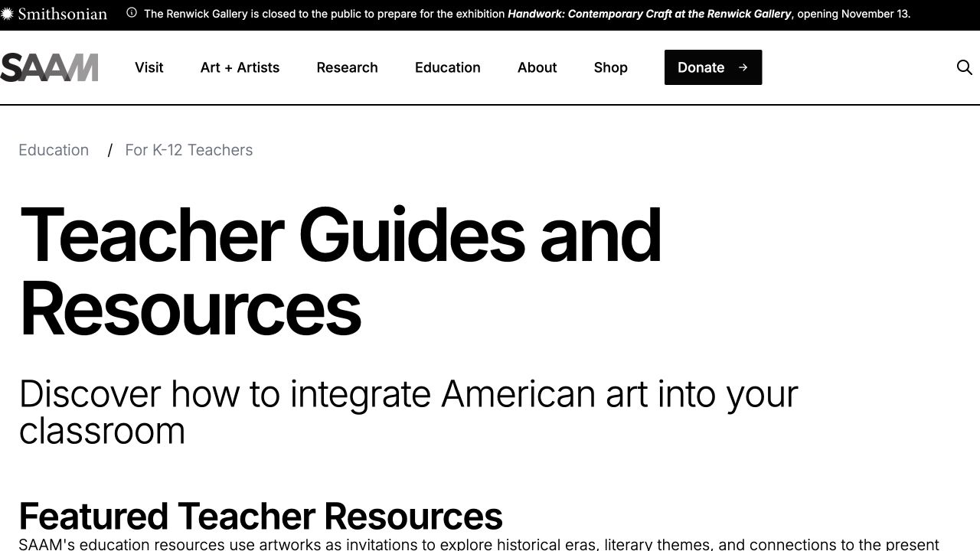980x551 pixels.
Task: Open the Education menu
Action: point(448,67)
